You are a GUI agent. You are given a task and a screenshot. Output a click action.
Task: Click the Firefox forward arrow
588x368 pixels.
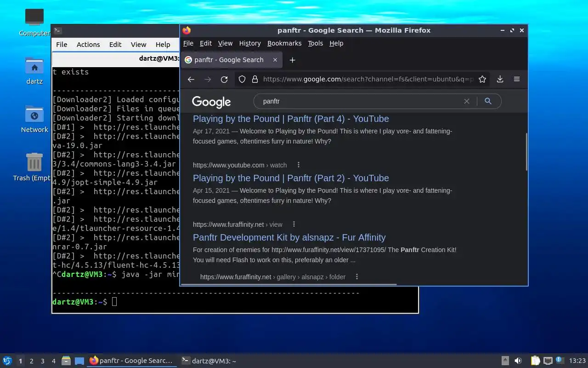208,79
